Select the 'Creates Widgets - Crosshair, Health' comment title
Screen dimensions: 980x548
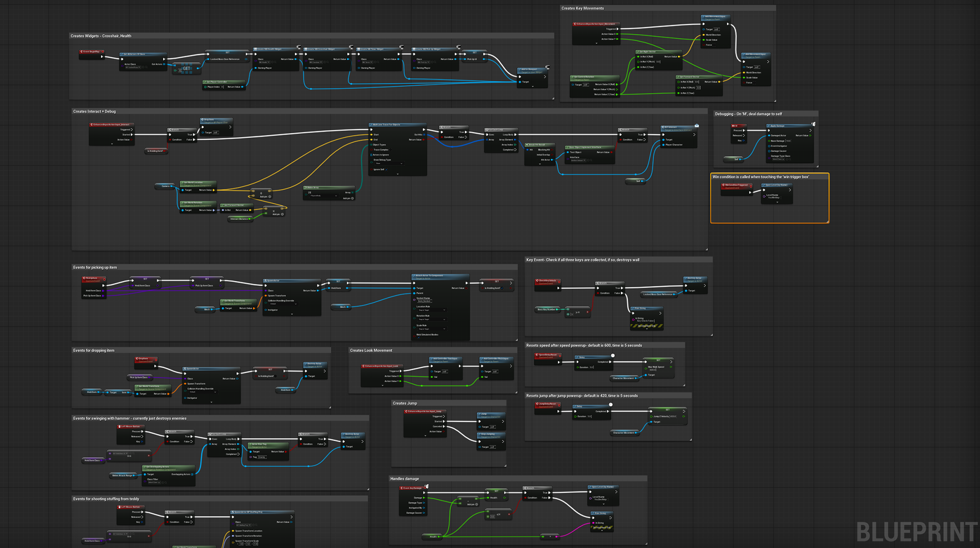[x=101, y=36]
